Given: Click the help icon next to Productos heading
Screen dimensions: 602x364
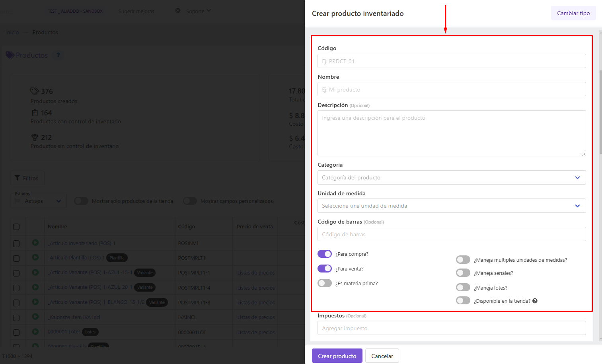Looking at the screenshot, I should click(58, 55).
